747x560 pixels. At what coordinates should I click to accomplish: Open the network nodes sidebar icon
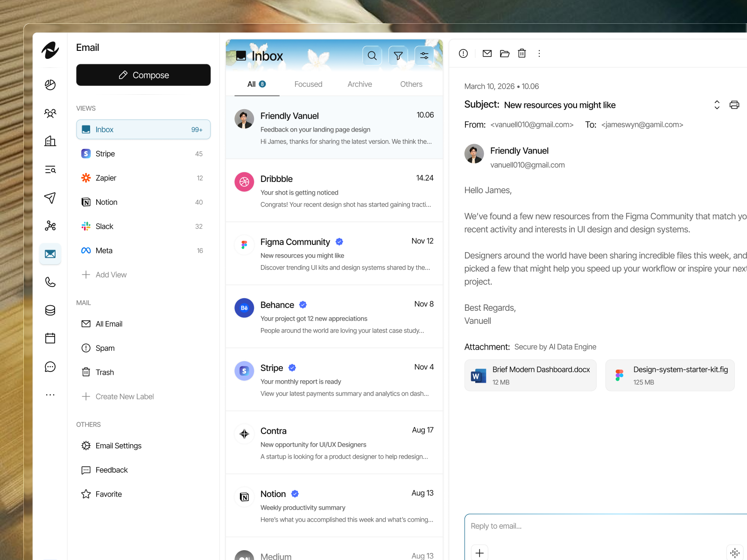click(x=50, y=226)
